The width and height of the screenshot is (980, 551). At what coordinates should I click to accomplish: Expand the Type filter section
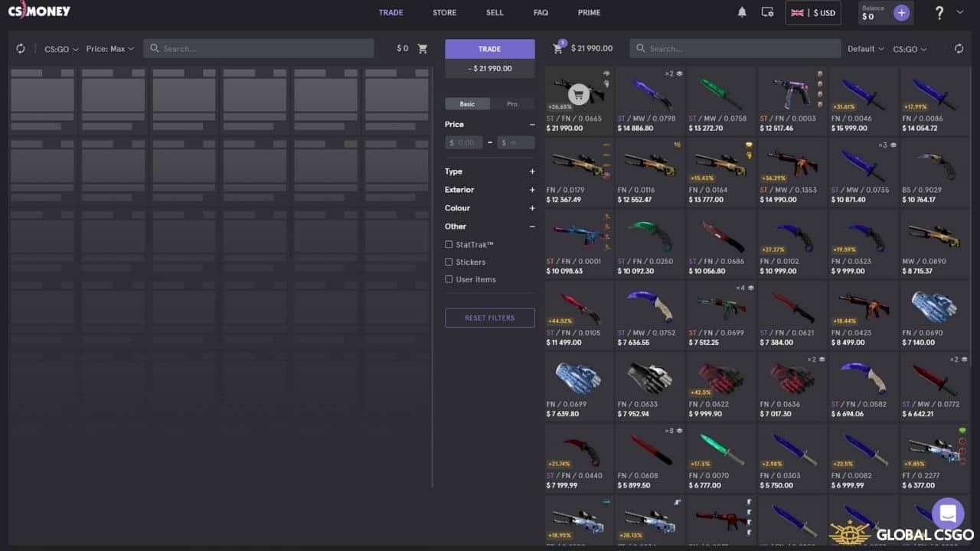point(532,171)
